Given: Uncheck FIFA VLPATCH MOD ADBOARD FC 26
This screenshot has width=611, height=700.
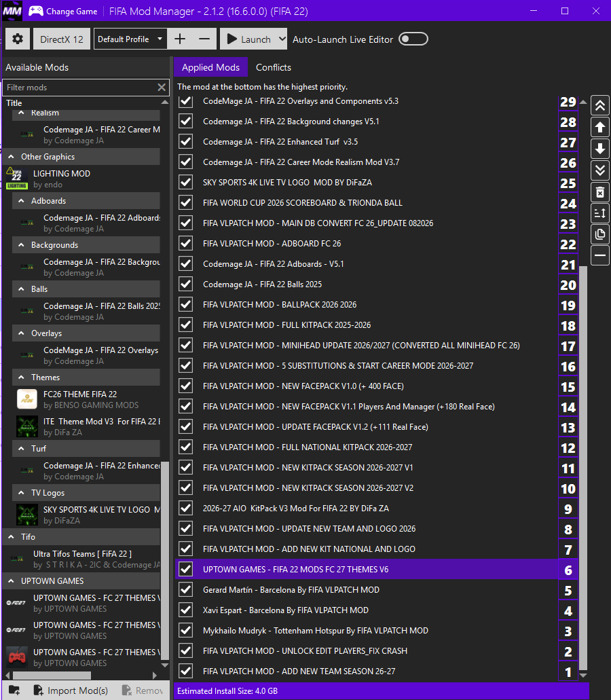Looking at the screenshot, I should [x=185, y=243].
